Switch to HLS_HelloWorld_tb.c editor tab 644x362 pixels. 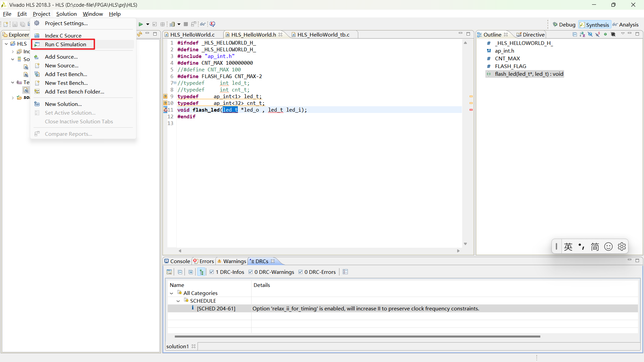(x=323, y=35)
